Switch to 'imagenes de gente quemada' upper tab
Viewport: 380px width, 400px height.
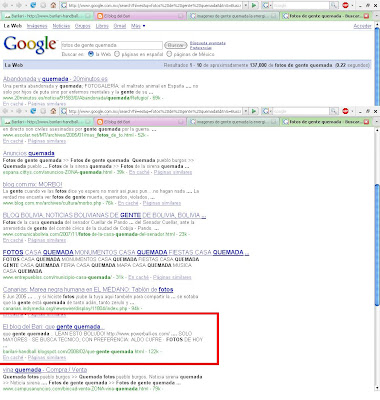tap(233, 16)
